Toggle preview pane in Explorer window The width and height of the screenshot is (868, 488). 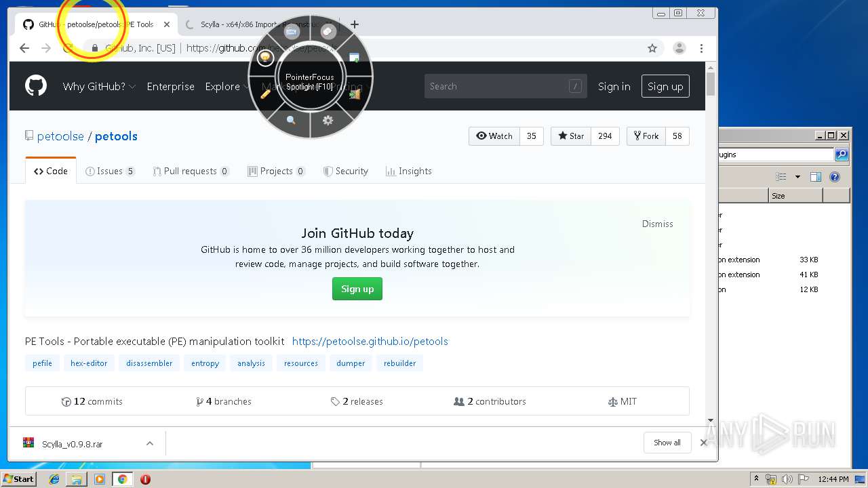point(816,177)
